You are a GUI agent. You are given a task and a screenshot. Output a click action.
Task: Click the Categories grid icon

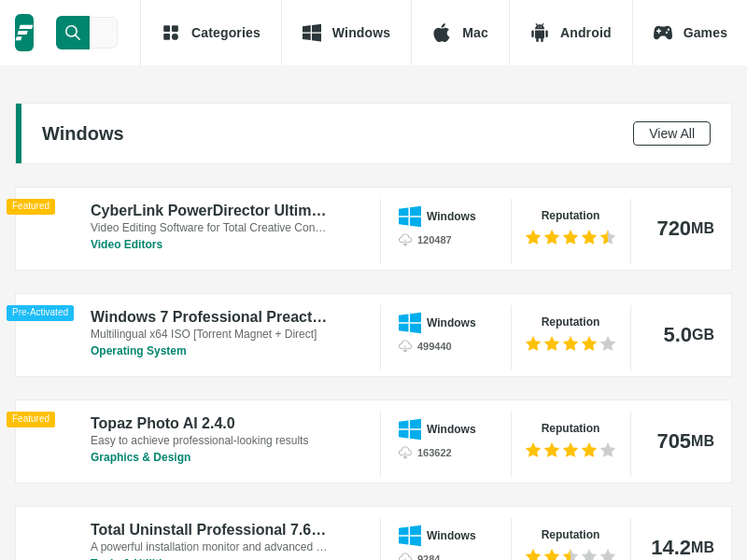(170, 33)
